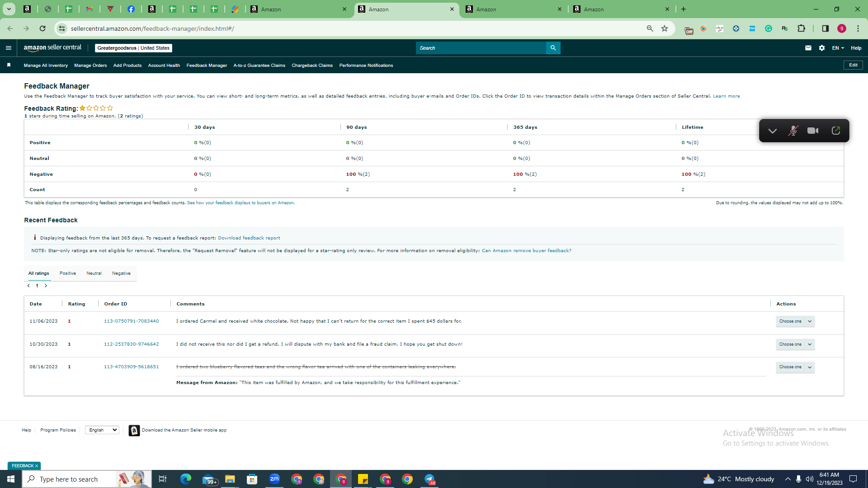The width and height of the screenshot is (868, 488).
Task: Open Microsoft Edge from the taskbar
Action: [186, 479]
